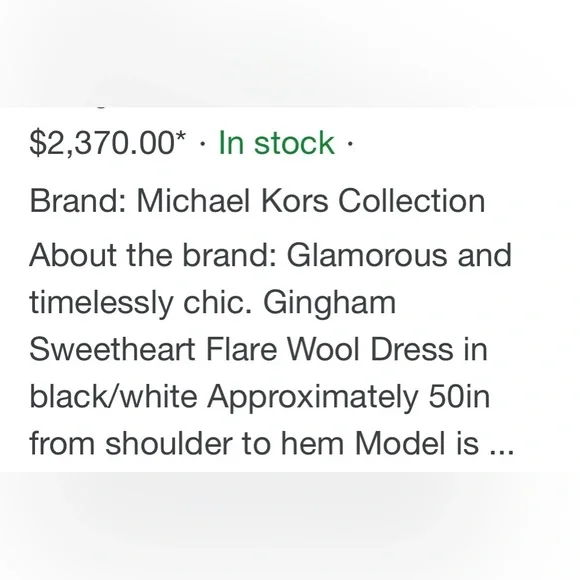Click the About the brand: text
Image resolution: width=580 pixels, height=580 pixels.
[x=153, y=255]
